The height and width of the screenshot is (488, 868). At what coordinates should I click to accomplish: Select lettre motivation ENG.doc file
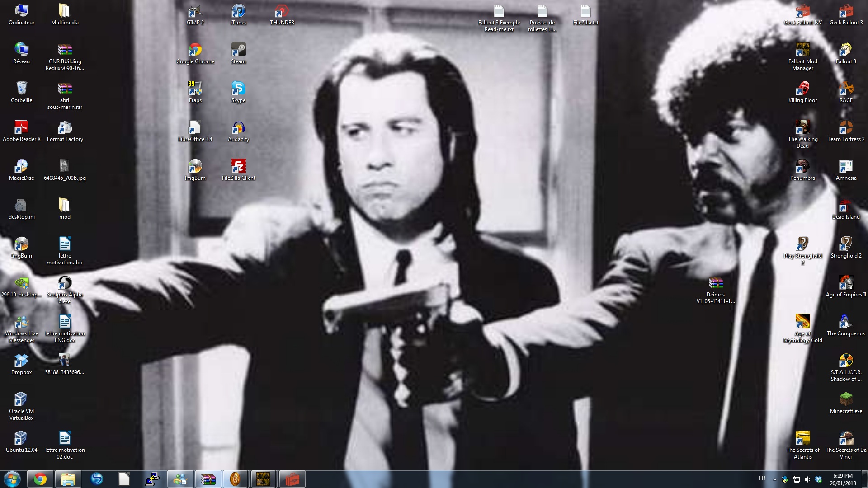65,328
